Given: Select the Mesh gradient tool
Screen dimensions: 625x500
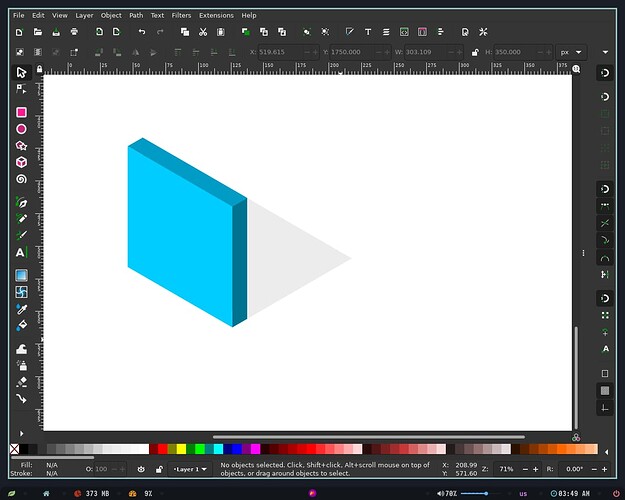Looking at the screenshot, I should (22, 292).
